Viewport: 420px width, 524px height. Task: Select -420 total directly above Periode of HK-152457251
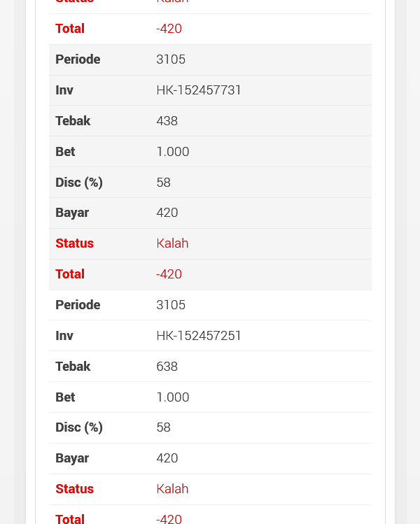(169, 274)
